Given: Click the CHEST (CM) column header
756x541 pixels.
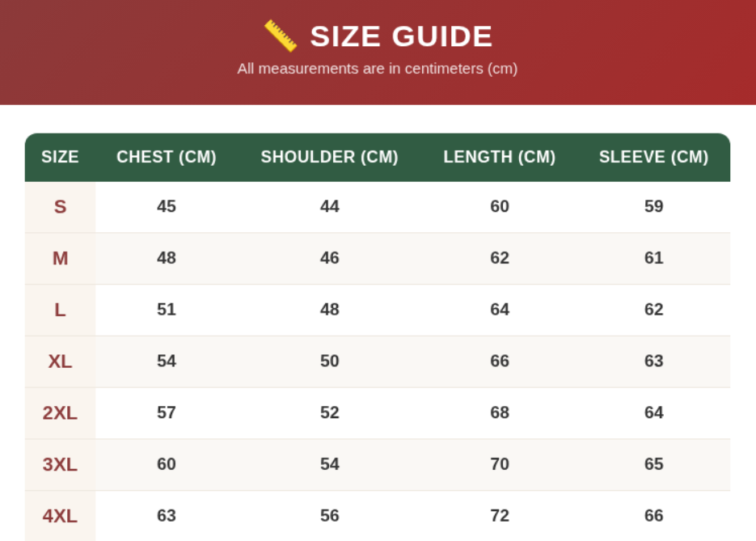Looking at the screenshot, I should pos(167,157).
